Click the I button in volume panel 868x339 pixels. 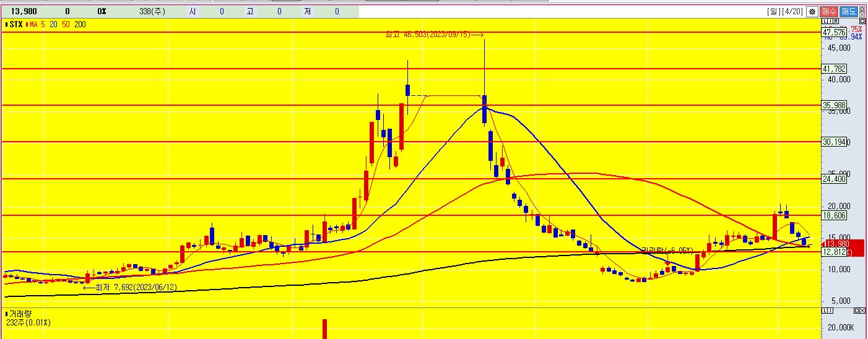click(830, 309)
